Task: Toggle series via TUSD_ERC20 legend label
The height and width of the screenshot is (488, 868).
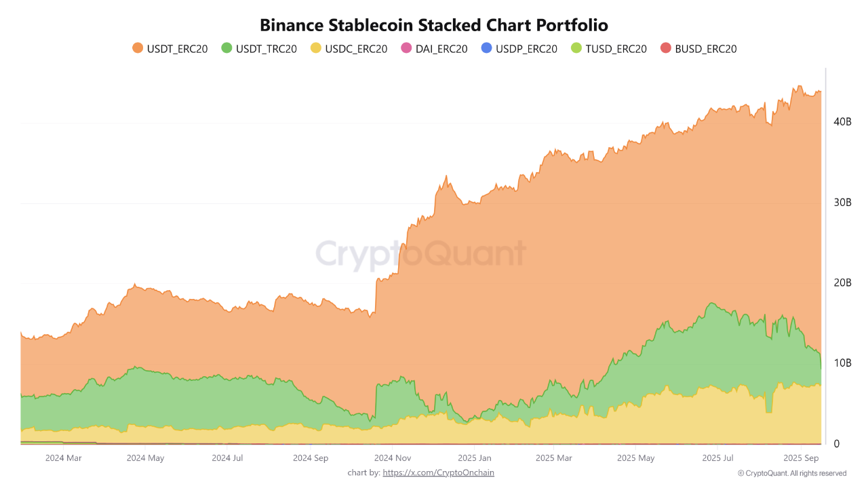Action: [616, 49]
